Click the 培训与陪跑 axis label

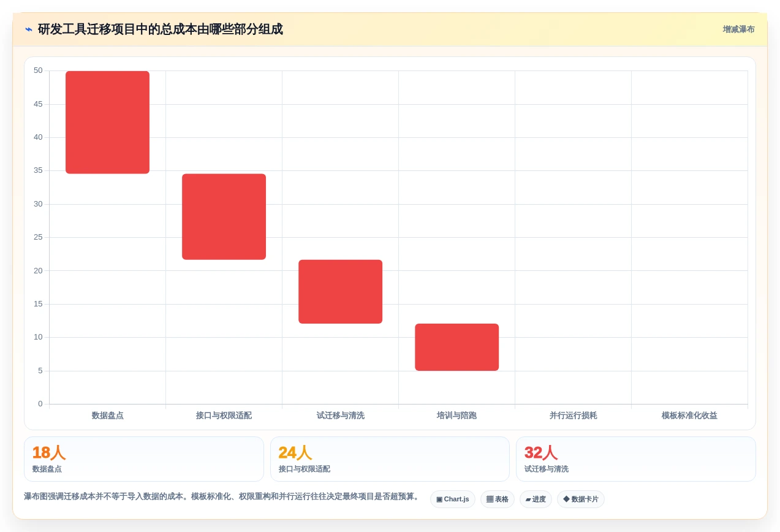pyautogui.click(x=456, y=416)
